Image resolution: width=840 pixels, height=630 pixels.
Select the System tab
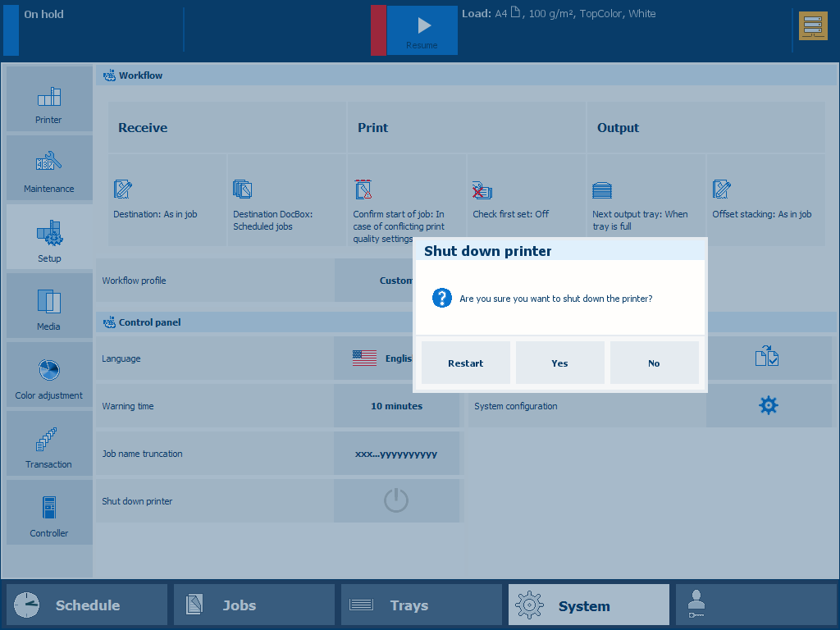589,605
